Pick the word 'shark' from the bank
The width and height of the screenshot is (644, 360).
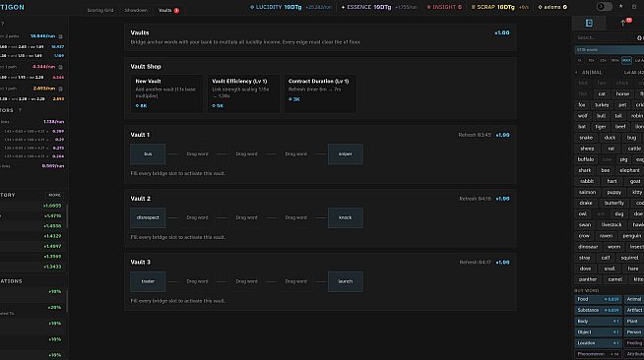[x=585, y=170]
